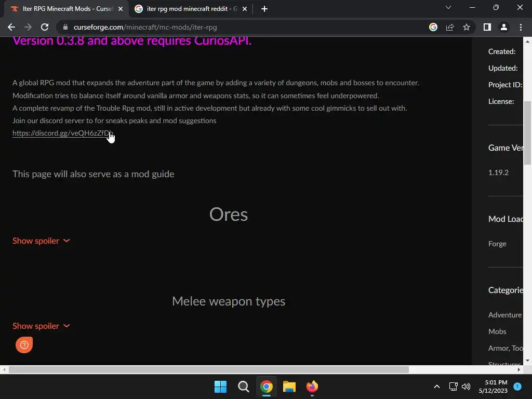This screenshot has width=532, height=399.
Task: Show hidden system tray icons
Action: [x=437, y=387]
